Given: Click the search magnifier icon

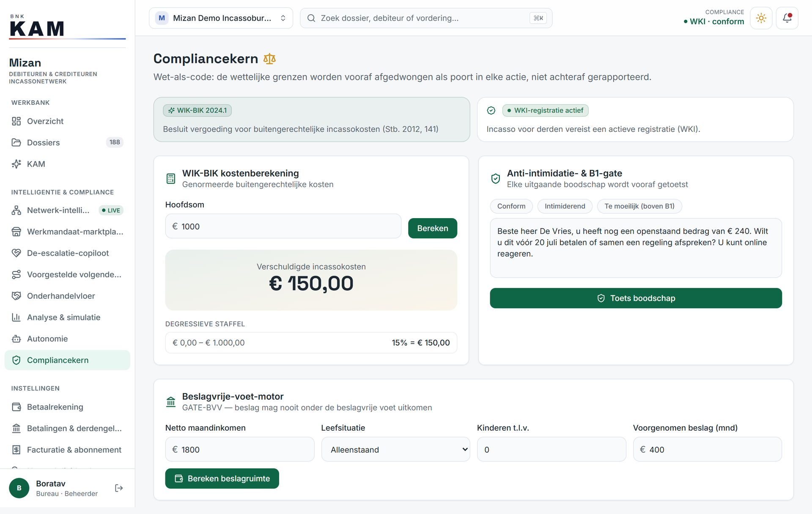Looking at the screenshot, I should coord(311,18).
